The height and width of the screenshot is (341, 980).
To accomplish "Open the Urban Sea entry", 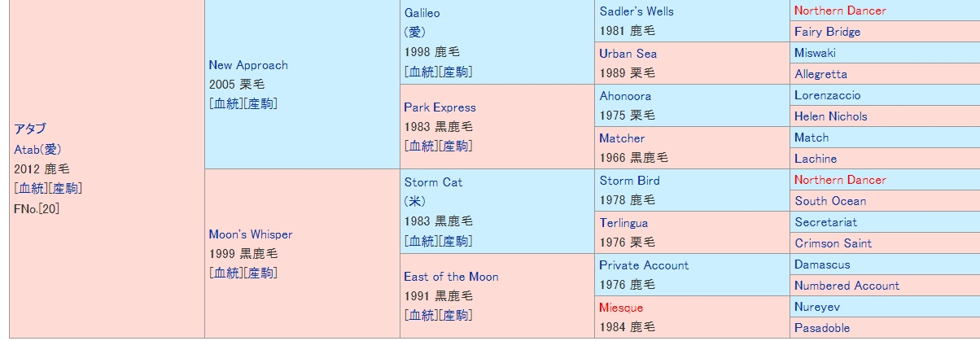I will point(628,54).
